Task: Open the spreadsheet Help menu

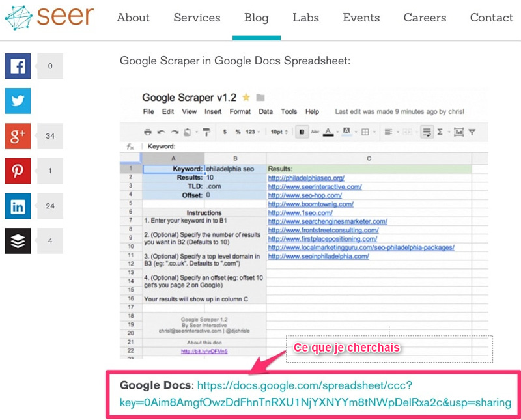Action: pyautogui.click(x=312, y=111)
